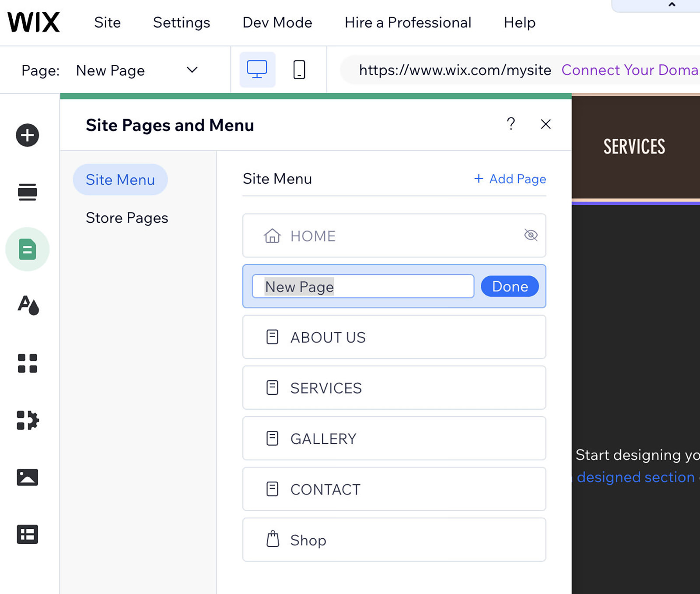Open the Pages and Menu sidebar icon
This screenshot has width=700, height=594.
click(28, 249)
